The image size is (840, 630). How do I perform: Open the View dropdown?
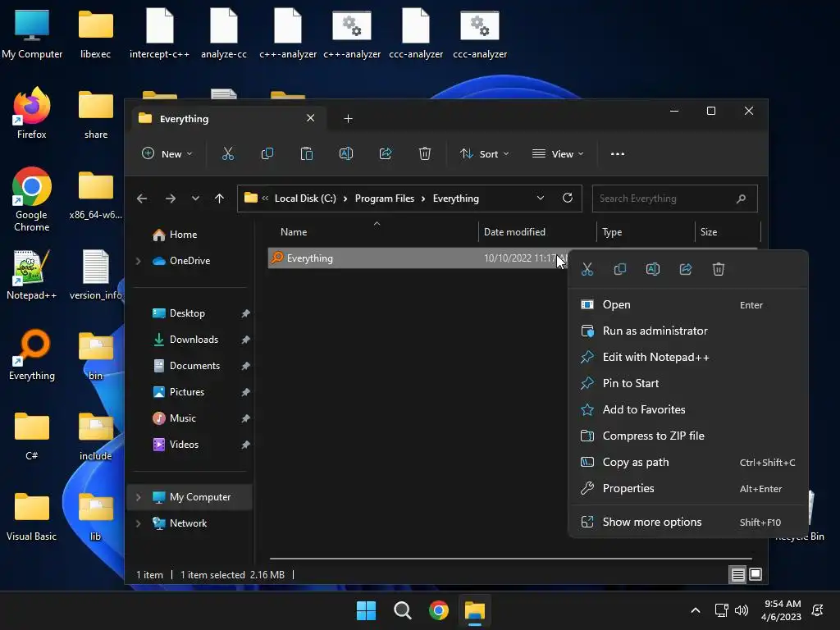coord(558,153)
